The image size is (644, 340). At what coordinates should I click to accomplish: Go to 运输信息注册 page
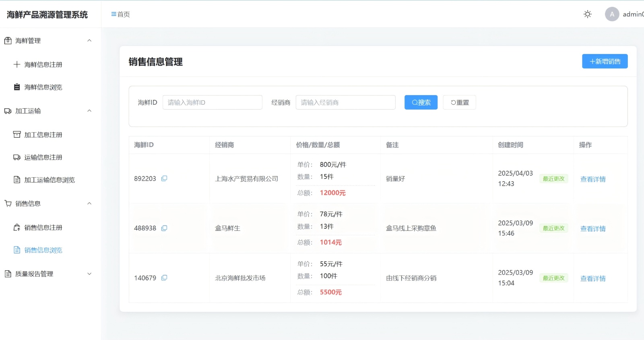pos(43,158)
